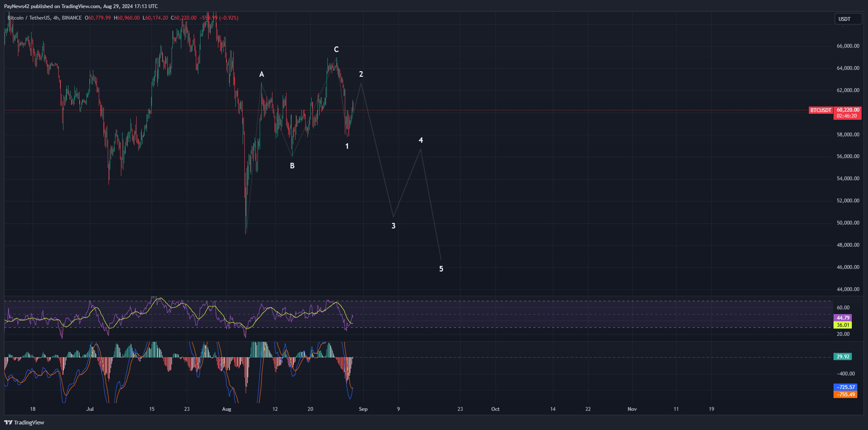868x430 pixels.
Task: Click the Jul date on time axis
Action: pos(90,409)
